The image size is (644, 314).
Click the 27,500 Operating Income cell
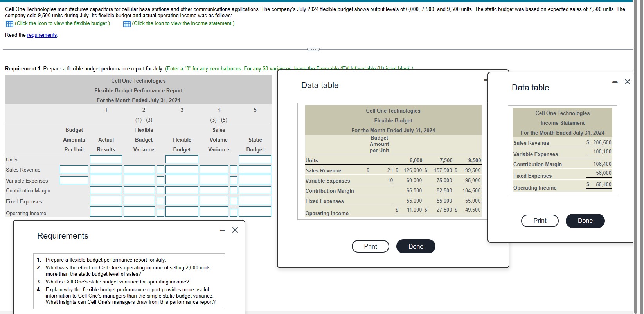click(444, 210)
